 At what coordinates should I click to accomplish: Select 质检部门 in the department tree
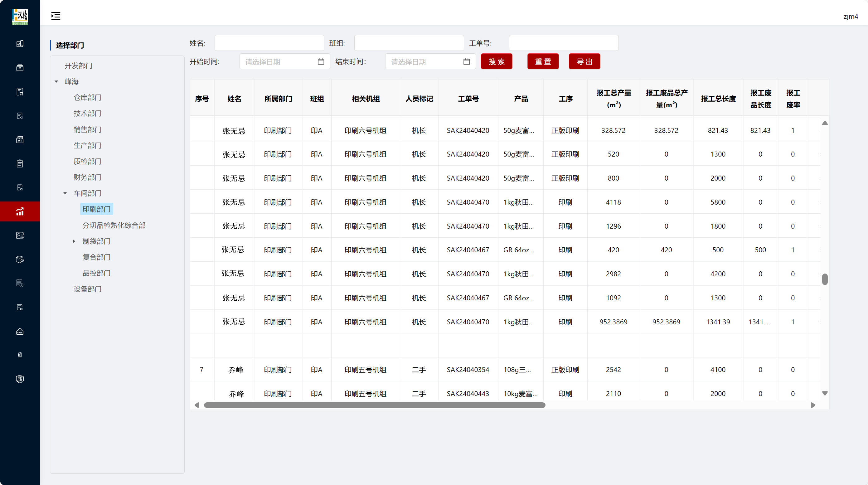[x=88, y=161]
